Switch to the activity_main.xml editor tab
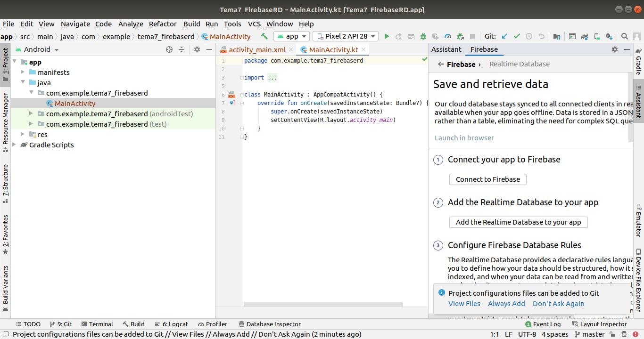644x339 pixels. click(x=256, y=49)
